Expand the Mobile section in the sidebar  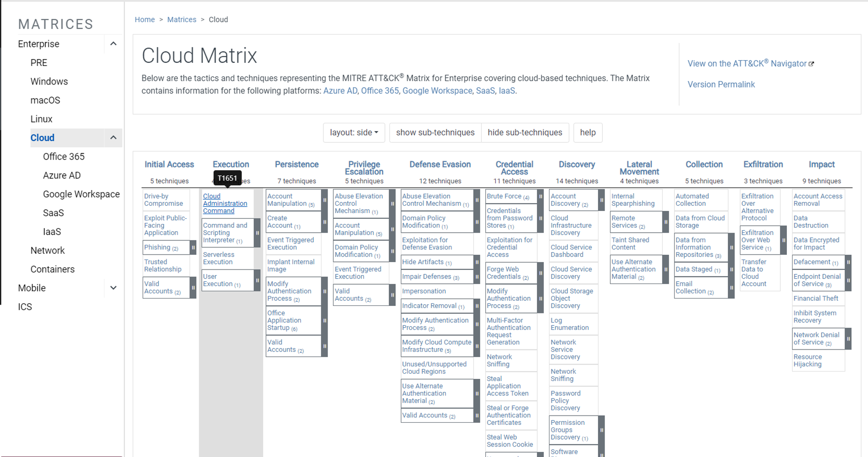coord(114,287)
